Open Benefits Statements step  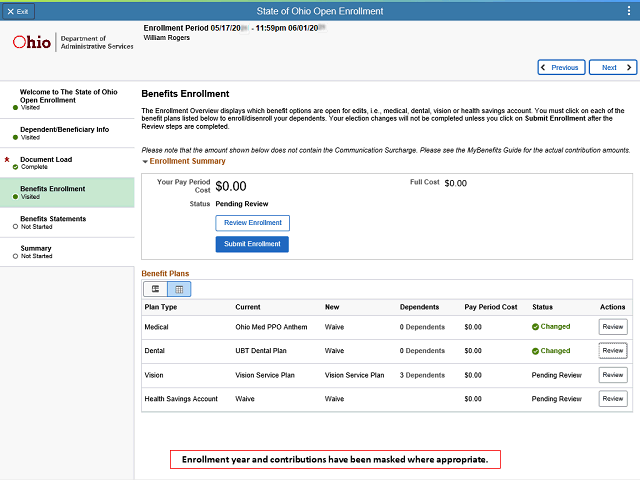click(x=67, y=222)
